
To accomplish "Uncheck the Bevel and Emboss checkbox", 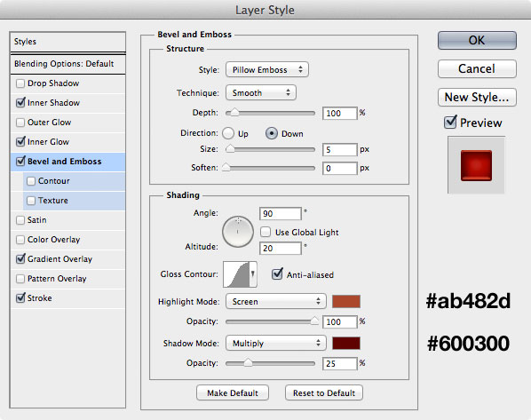I will pyautogui.click(x=20, y=162).
